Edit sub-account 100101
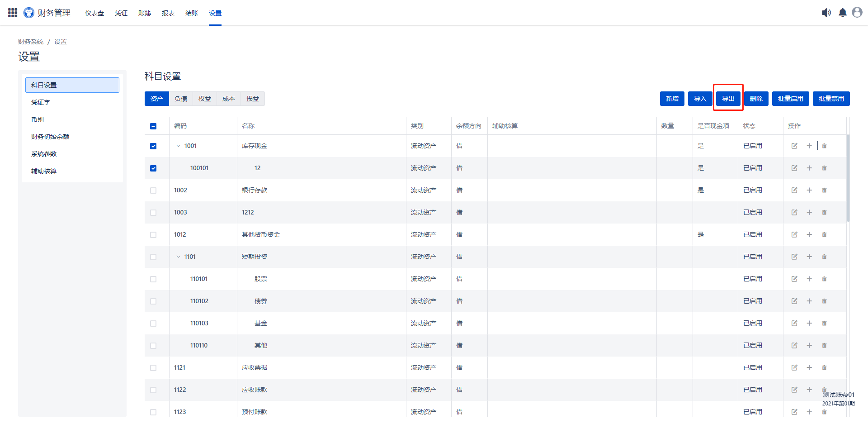This screenshot has height=424, width=868. coord(794,168)
